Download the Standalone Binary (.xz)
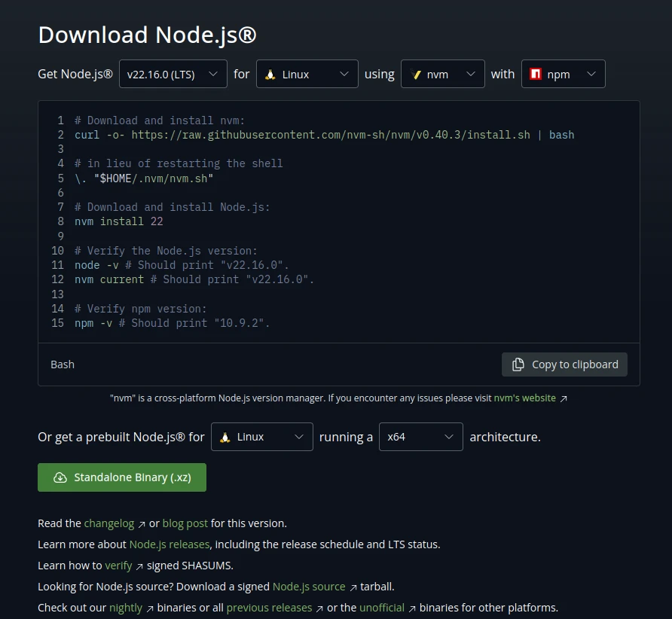 coord(122,477)
